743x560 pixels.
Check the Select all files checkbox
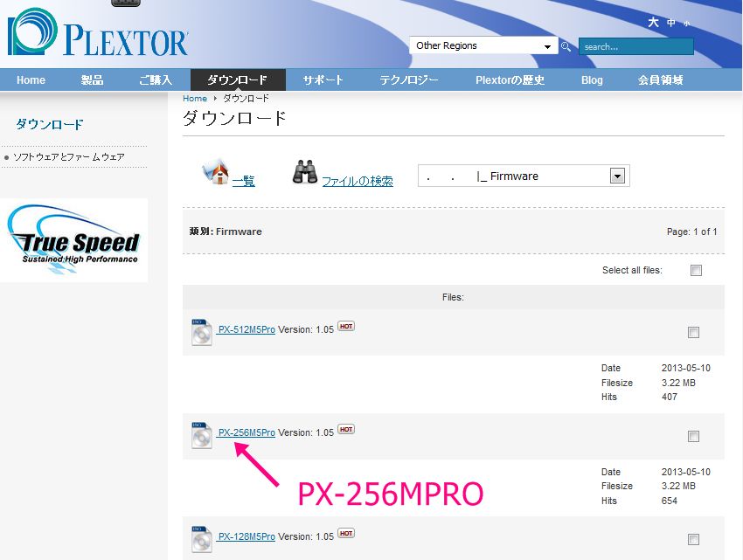pos(696,271)
